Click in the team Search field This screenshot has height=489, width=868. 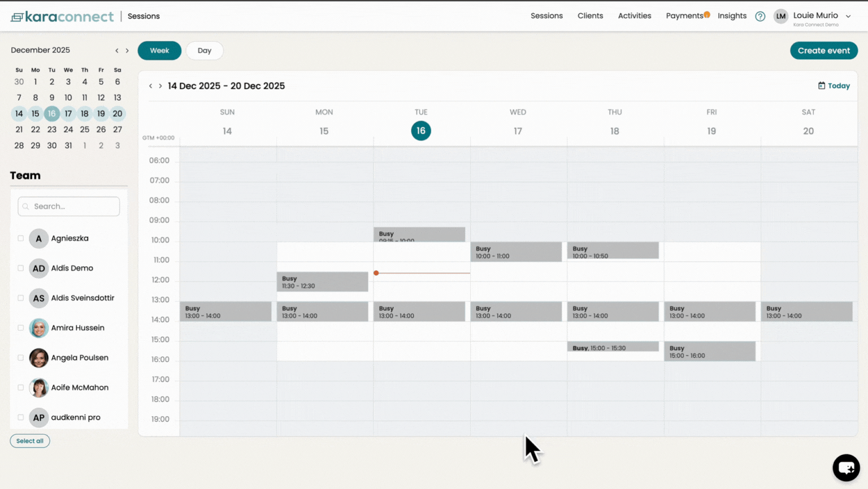69,206
